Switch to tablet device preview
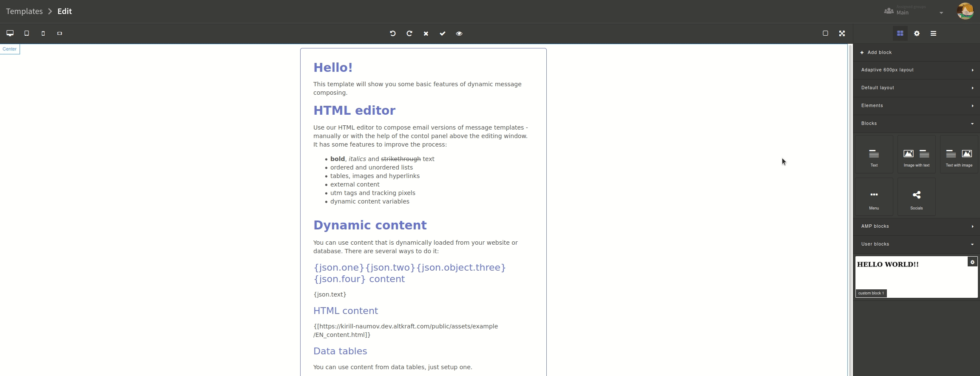Viewport: 980px width, 376px height. [x=26, y=33]
